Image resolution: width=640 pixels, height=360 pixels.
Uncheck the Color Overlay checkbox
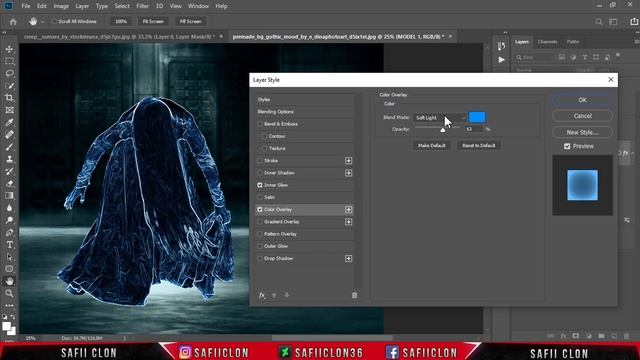pos(260,209)
